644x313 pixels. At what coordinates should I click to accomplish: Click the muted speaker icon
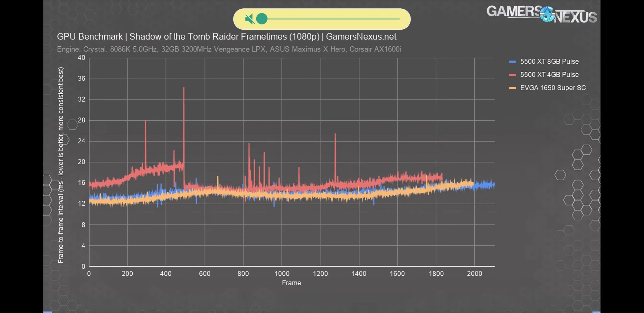249,19
